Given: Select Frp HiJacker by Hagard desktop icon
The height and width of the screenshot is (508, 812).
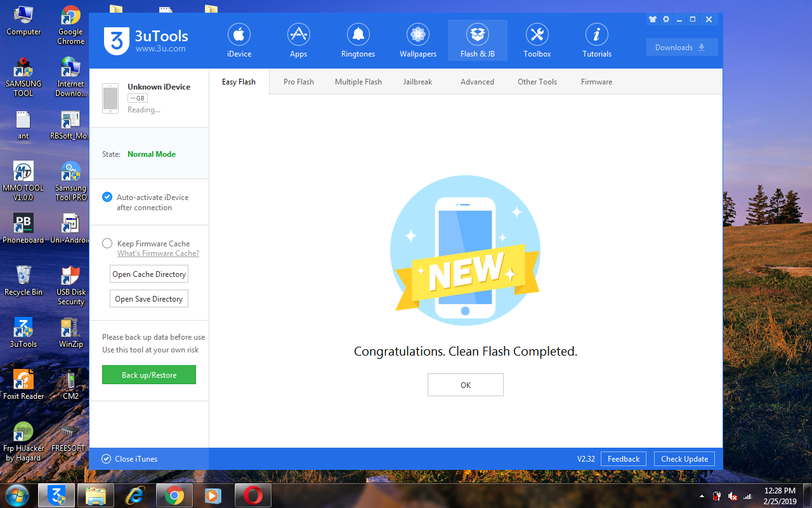Looking at the screenshot, I should coord(23,442).
